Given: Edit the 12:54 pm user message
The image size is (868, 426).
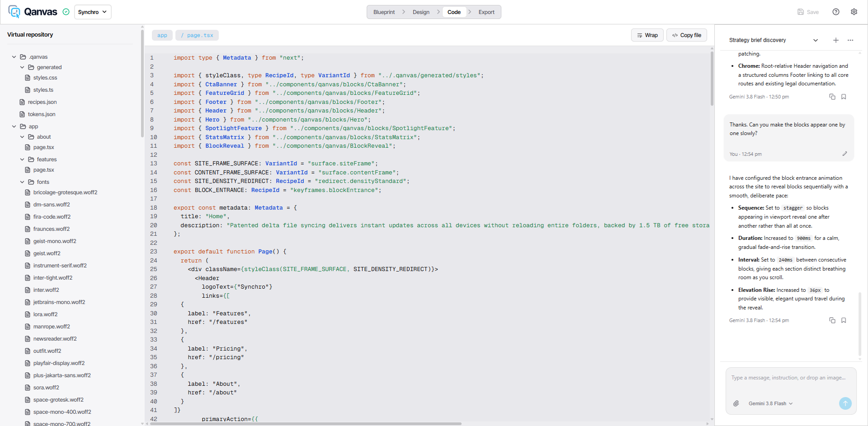Looking at the screenshot, I should [x=844, y=154].
